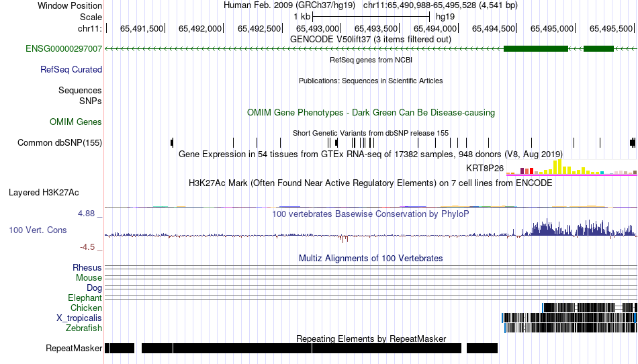Click the 65,493,000 ruler coordinate
The width and height of the screenshot is (638, 364).
318,29
